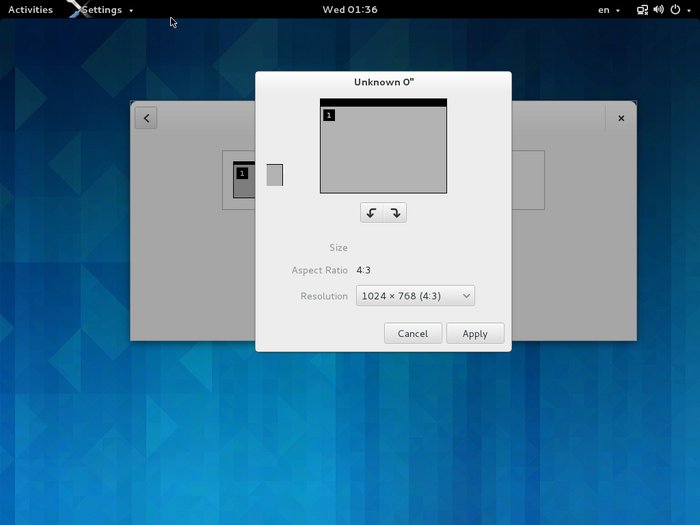The image size is (700, 525).
Task: Click the network status icon
Action: (642, 10)
